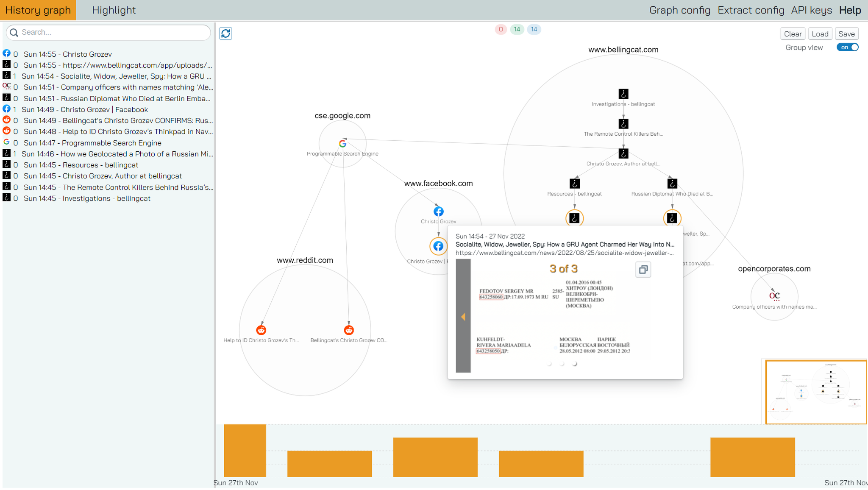Open Extract config menu
Screen dimensions: 868x490
pos(751,10)
